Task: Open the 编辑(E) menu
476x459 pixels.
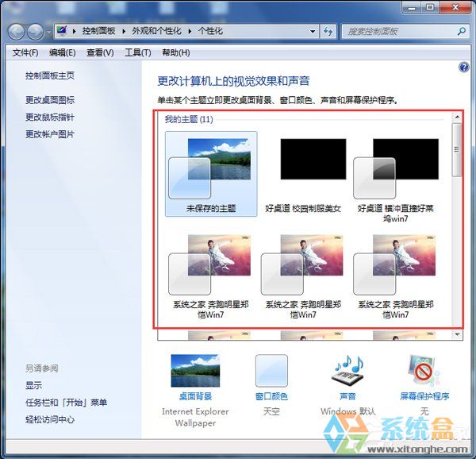Action: pyautogui.click(x=62, y=53)
